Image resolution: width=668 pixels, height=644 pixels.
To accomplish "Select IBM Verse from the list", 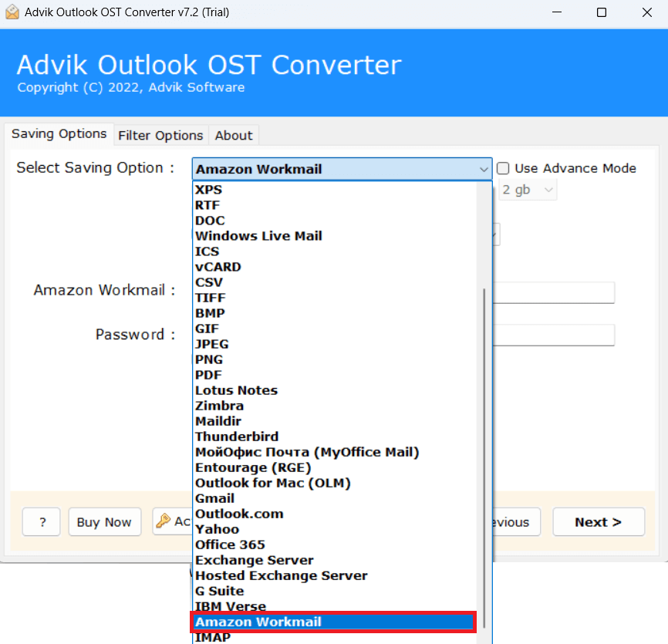I will point(335,605).
